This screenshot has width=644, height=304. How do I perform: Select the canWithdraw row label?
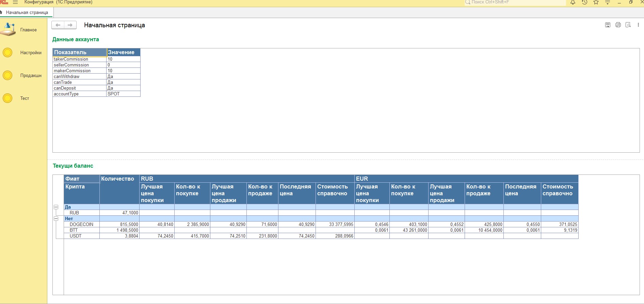click(66, 77)
